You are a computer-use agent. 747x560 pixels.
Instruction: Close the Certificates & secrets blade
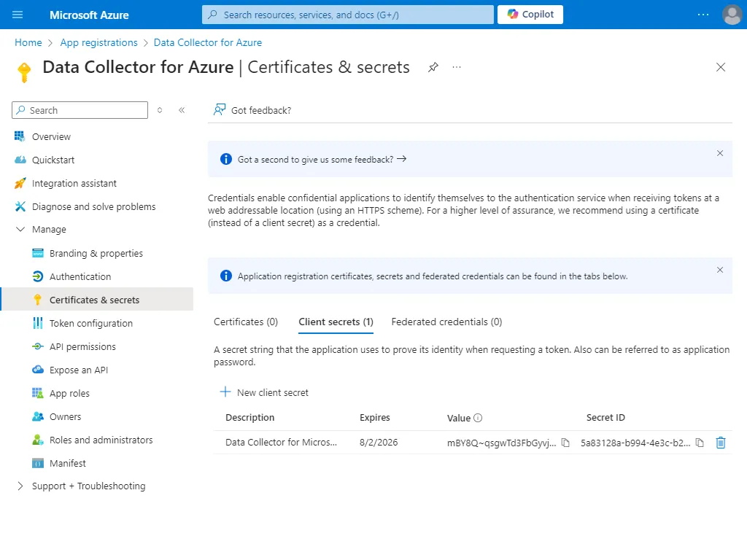[720, 67]
